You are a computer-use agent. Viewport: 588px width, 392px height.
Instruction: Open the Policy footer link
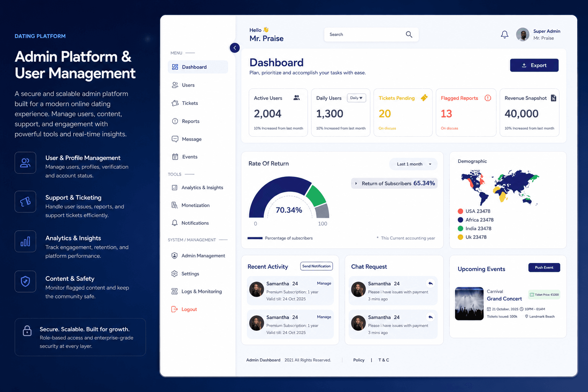[x=359, y=360]
